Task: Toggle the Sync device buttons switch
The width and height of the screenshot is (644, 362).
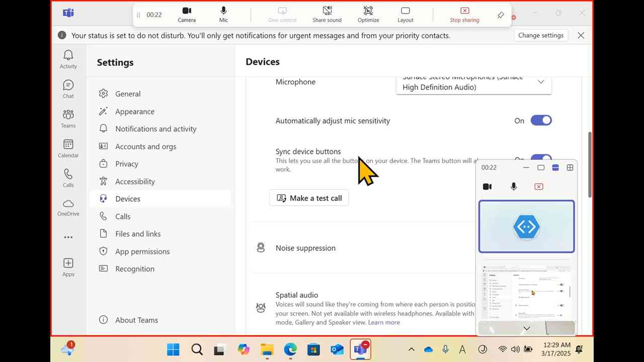Action: coord(541,158)
